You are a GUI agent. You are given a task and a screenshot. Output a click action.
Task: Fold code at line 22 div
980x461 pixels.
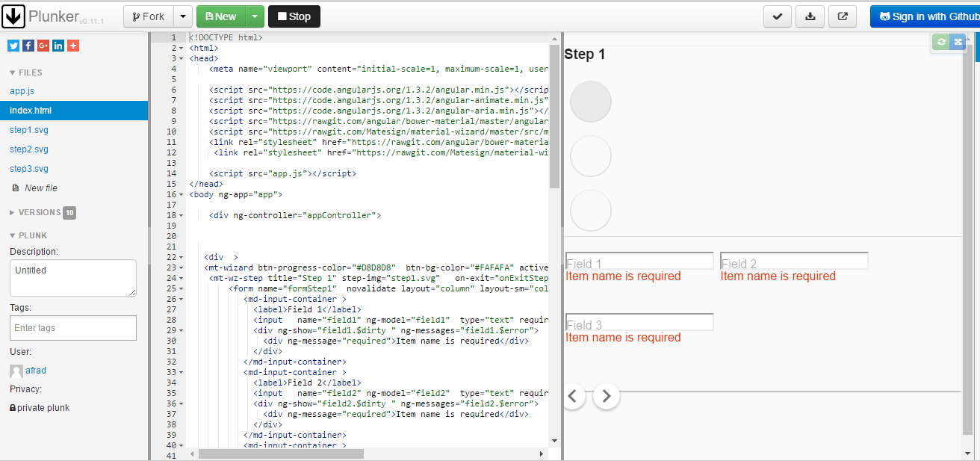(182, 257)
